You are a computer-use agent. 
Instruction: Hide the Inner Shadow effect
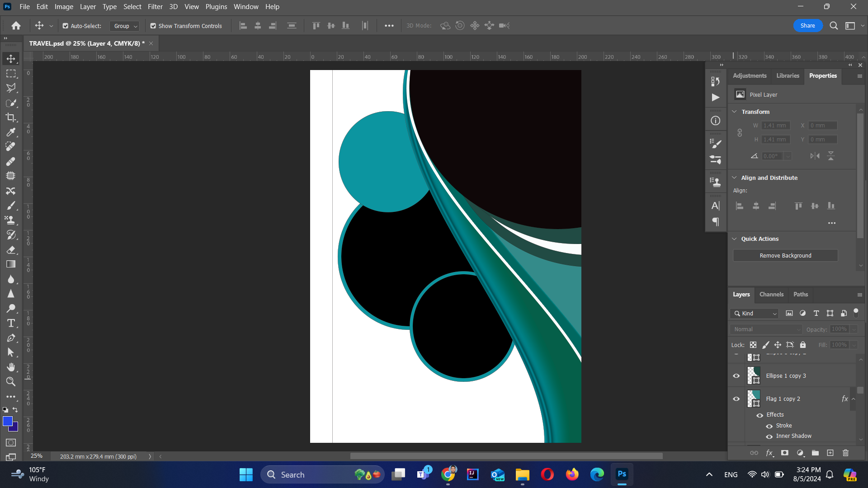pos(769,436)
